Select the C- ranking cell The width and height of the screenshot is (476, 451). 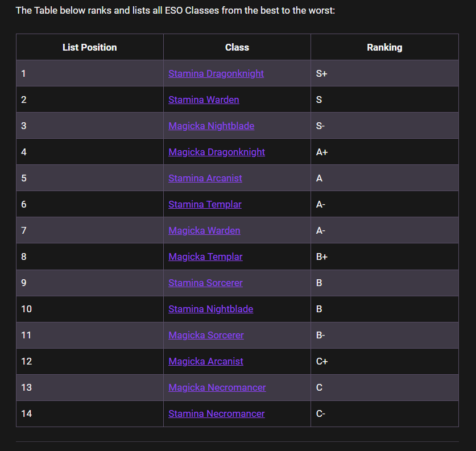384,413
